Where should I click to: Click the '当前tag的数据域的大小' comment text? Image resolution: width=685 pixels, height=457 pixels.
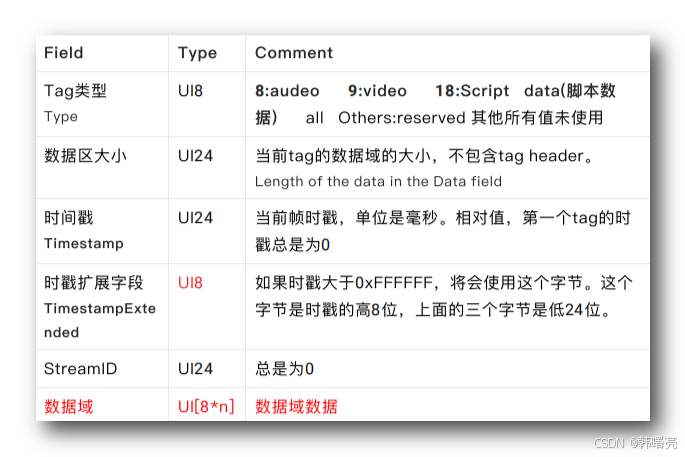(424, 156)
